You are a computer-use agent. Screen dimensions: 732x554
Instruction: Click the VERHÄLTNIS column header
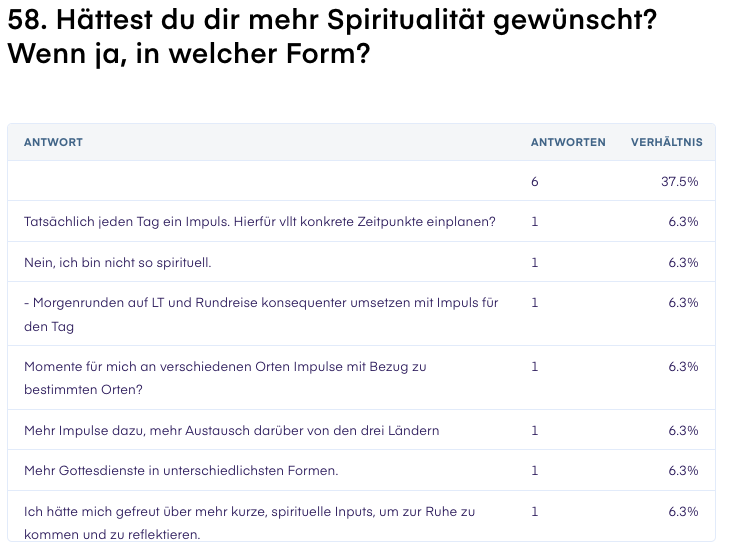tap(667, 142)
